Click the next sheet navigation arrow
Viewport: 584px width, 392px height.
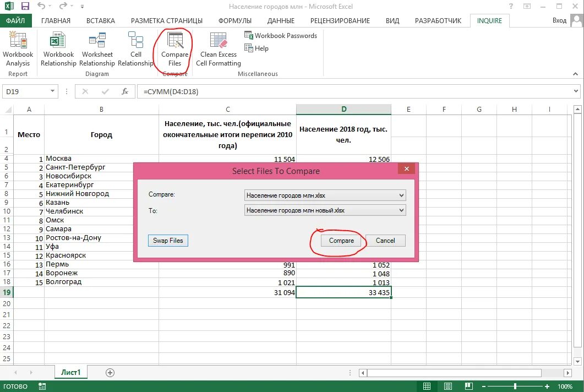(x=31, y=373)
